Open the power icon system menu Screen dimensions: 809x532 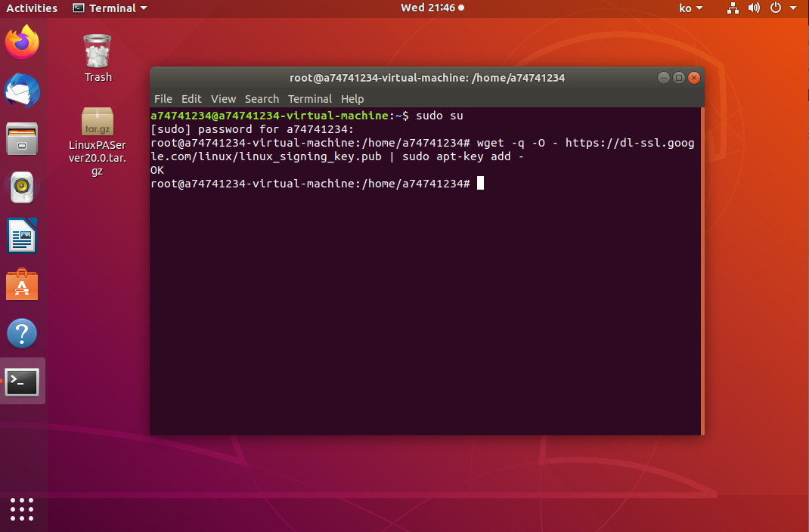click(776, 8)
